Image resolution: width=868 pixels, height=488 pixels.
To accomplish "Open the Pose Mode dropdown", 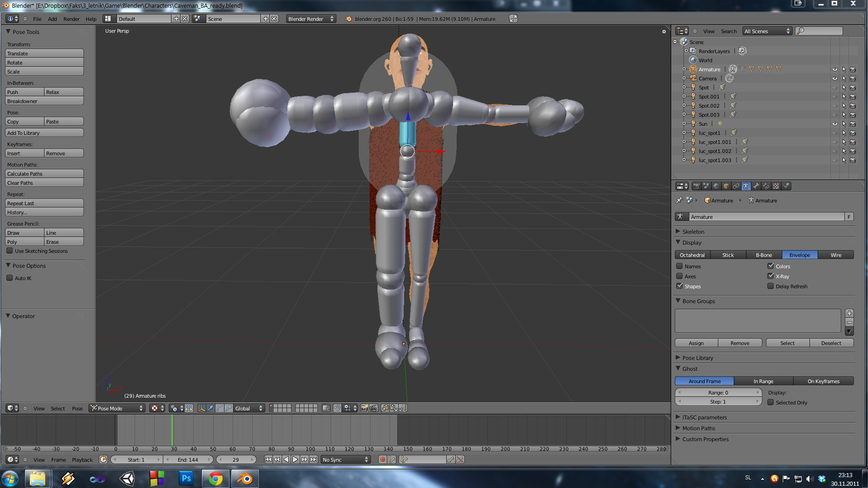I will click(x=117, y=408).
